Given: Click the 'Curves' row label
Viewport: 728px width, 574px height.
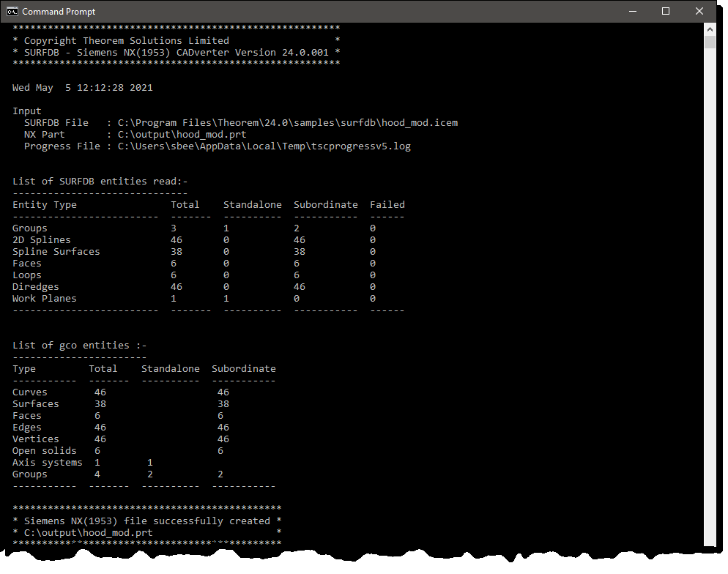Looking at the screenshot, I should tap(30, 392).
